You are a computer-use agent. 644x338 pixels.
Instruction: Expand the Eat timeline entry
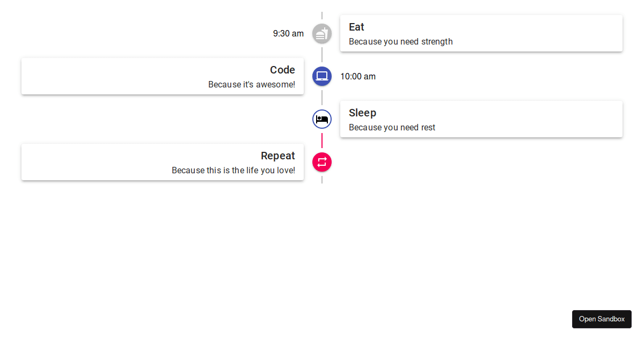click(x=480, y=33)
